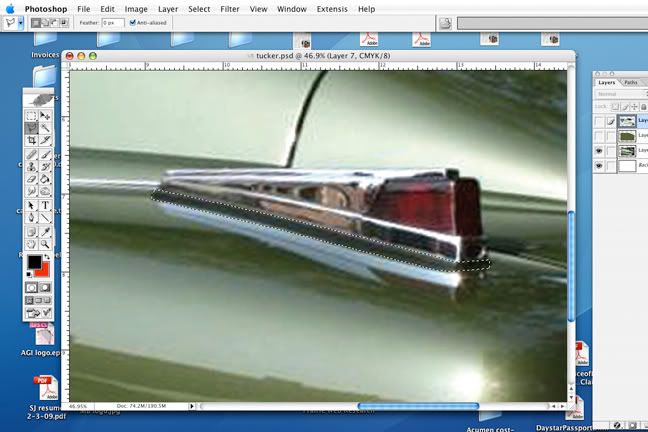This screenshot has height=432, width=648.
Task: Open the Select menu
Action: click(199, 9)
